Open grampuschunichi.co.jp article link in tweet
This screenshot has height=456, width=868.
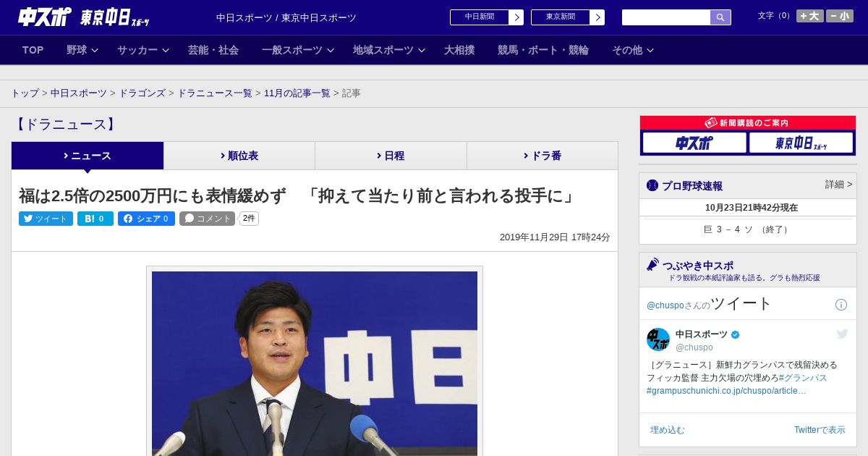point(726,391)
